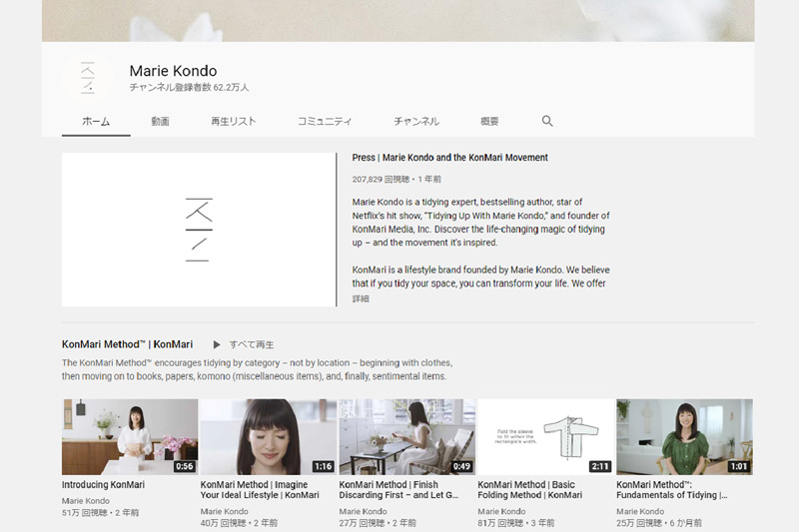
Task: Select the チャンネル tab
Action: click(x=416, y=121)
